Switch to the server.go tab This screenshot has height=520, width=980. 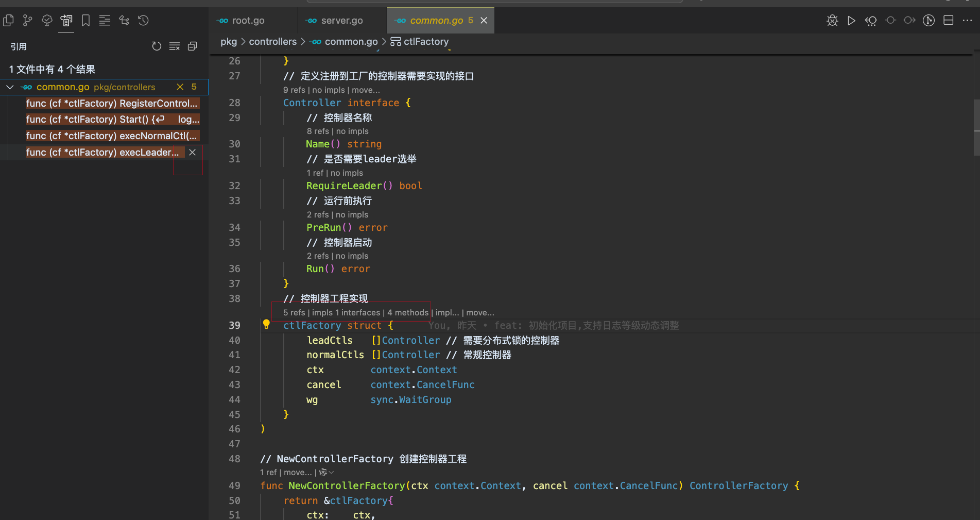pos(342,21)
